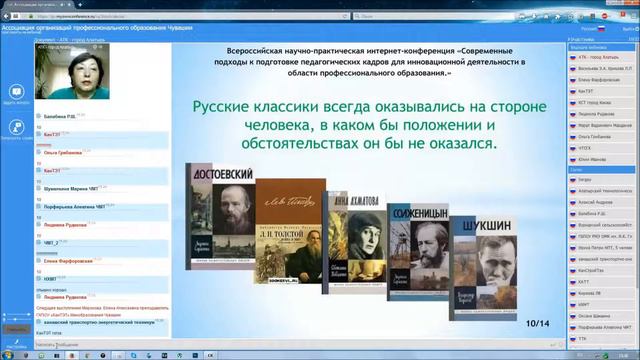Viewport: 640px width, 360px height.
Task: Go back with the browser back arrow
Action: click(6, 16)
